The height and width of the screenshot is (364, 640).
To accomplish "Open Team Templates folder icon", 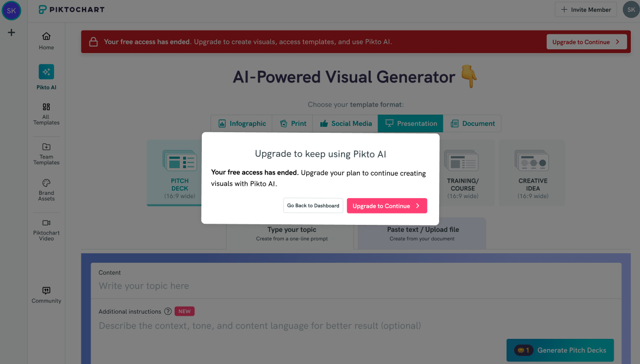I will (46, 147).
